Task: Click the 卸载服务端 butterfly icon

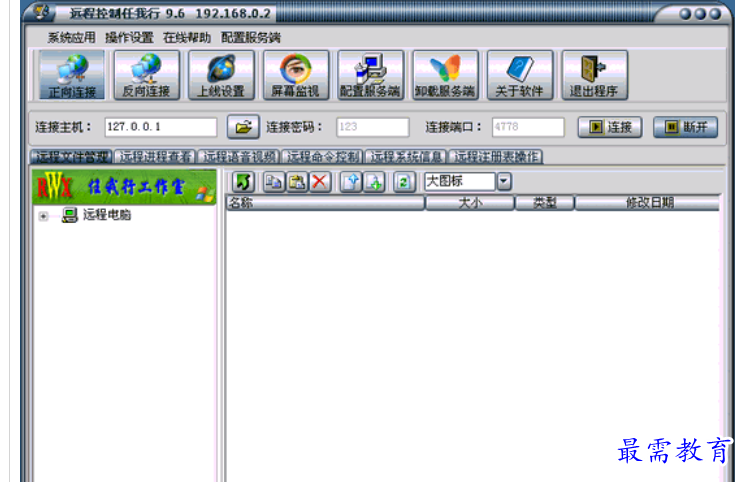Action: coord(445,75)
